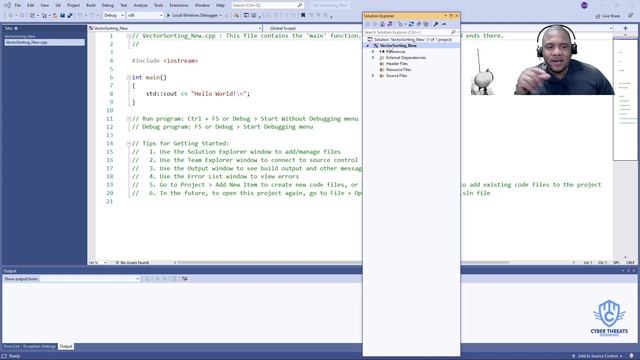Switch to the Exception Settings tab

39,347
